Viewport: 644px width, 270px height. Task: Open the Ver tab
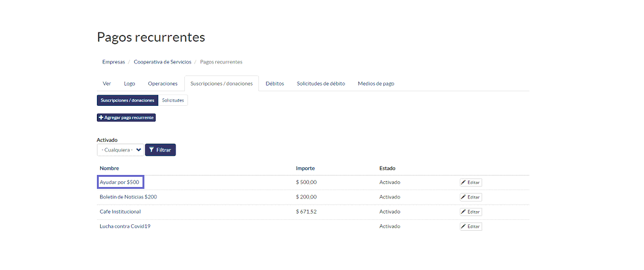[x=107, y=84]
